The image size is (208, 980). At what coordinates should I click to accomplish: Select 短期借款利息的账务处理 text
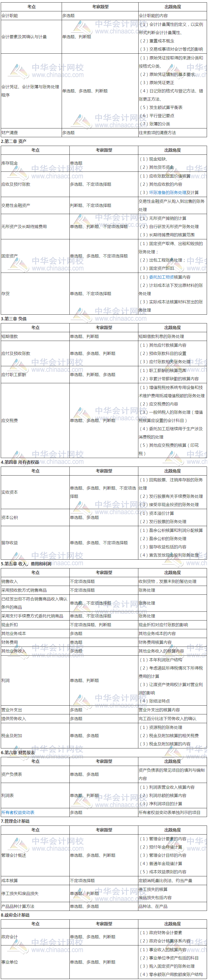click(x=162, y=336)
